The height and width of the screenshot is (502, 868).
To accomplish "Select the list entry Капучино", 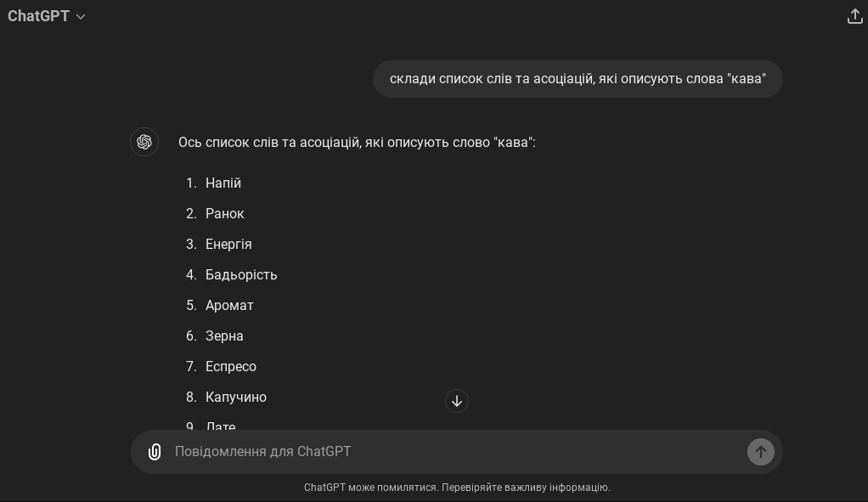I will coord(236,397).
